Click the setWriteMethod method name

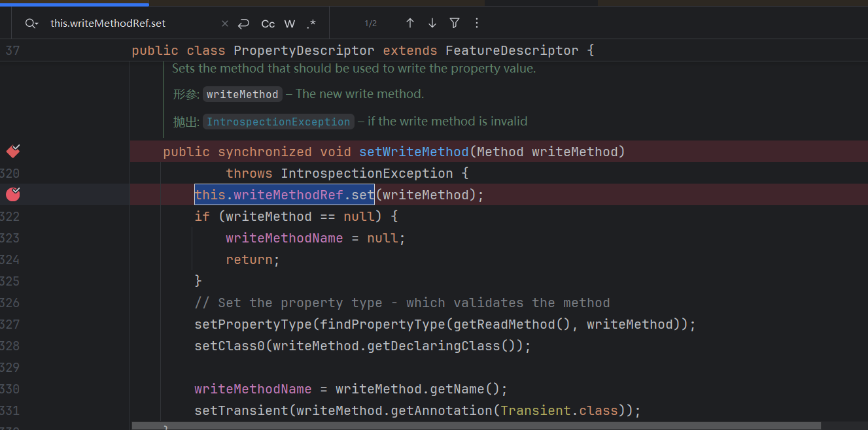[x=413, y=152]
